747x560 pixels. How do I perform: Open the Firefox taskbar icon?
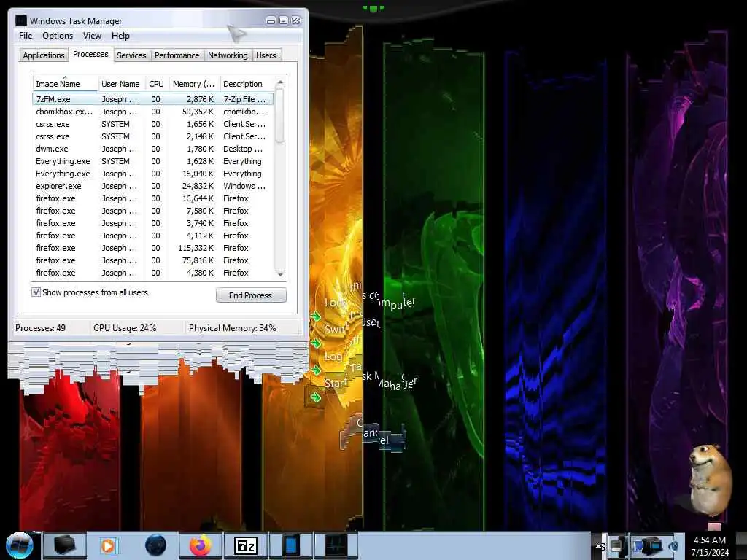(x=201, y=545)
